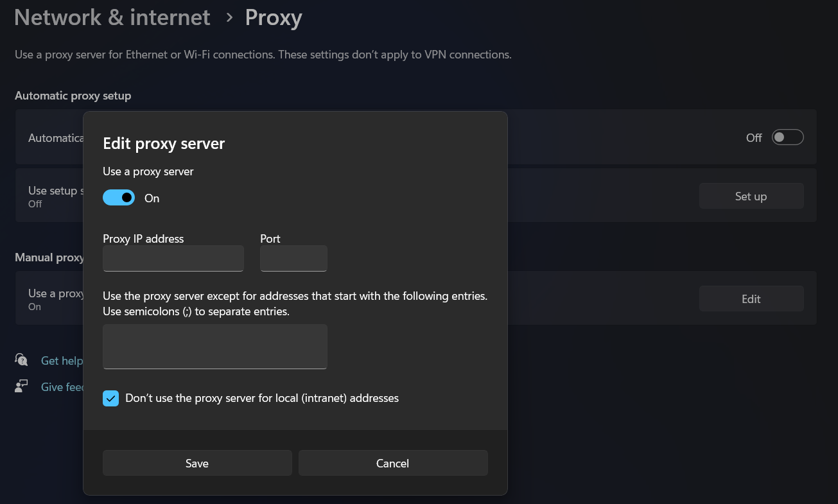Screen dimensions: 838x504
Task: Select the Use setup script row
Action: click(x=55, y=196)
